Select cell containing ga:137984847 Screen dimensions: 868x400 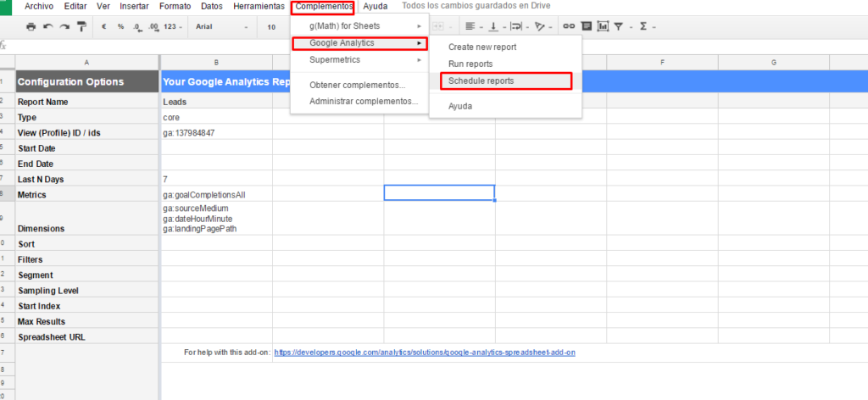point(216,133)
